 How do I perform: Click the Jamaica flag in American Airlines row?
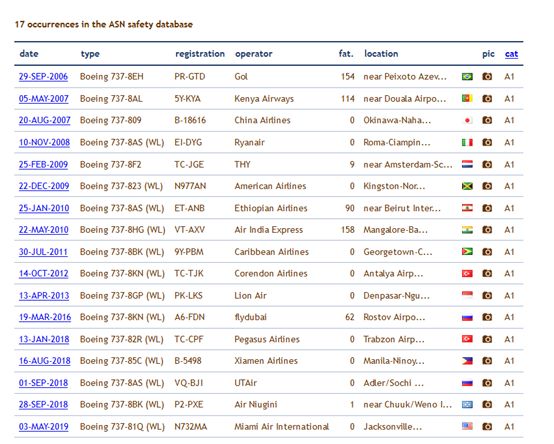467,186
